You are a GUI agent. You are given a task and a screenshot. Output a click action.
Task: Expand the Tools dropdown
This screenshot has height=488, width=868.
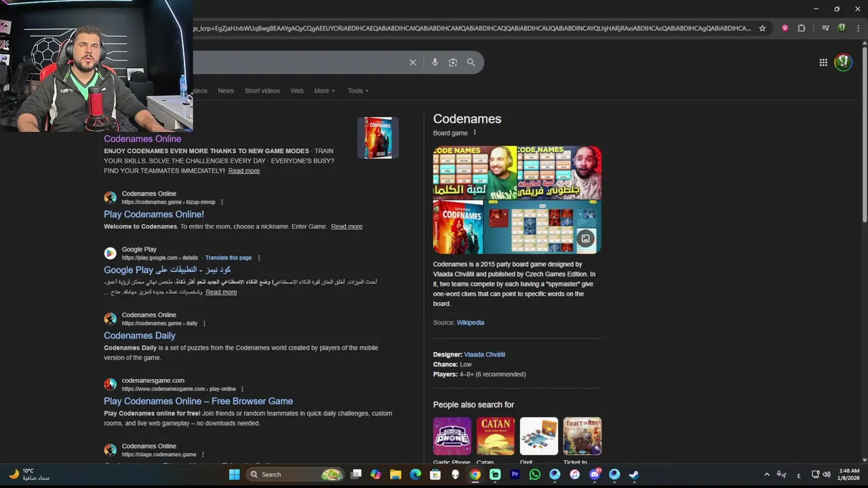tap(358, 91)
